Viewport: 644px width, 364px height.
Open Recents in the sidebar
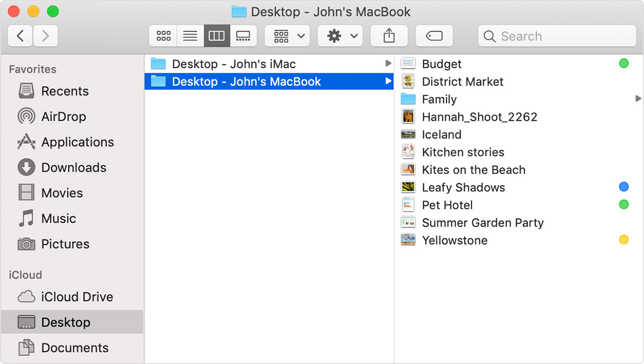point(72,91)
